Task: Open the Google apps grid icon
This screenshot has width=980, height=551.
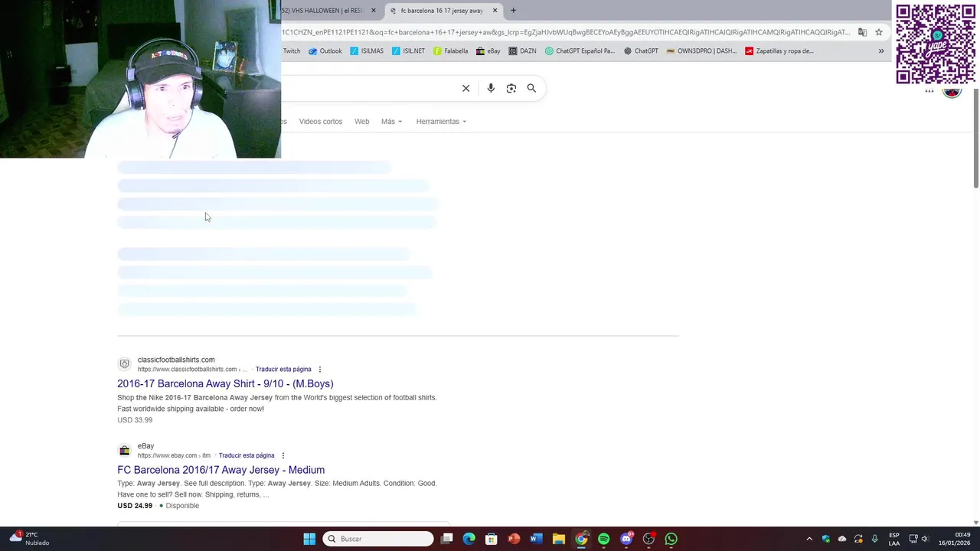Action: coord(929,91)
